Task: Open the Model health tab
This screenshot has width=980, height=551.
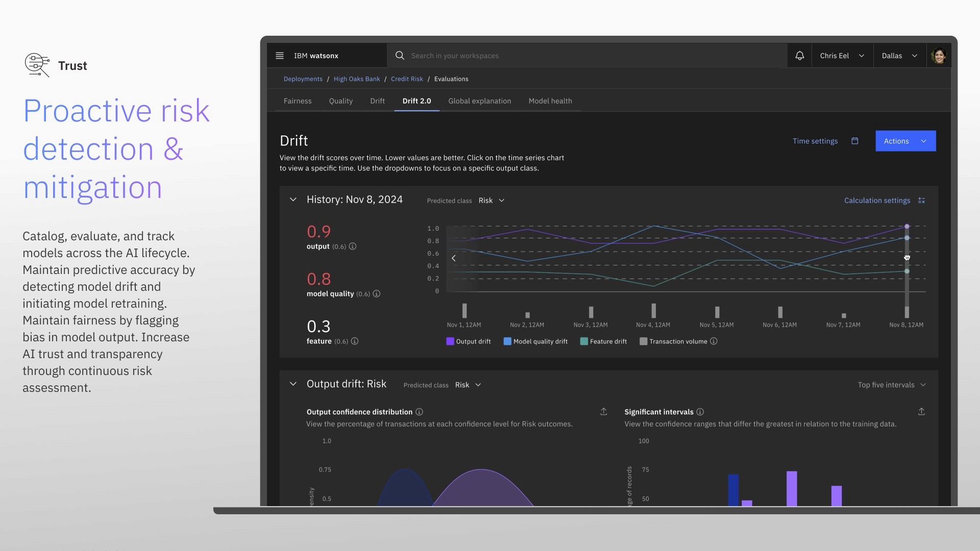Action: pos(550,101)
